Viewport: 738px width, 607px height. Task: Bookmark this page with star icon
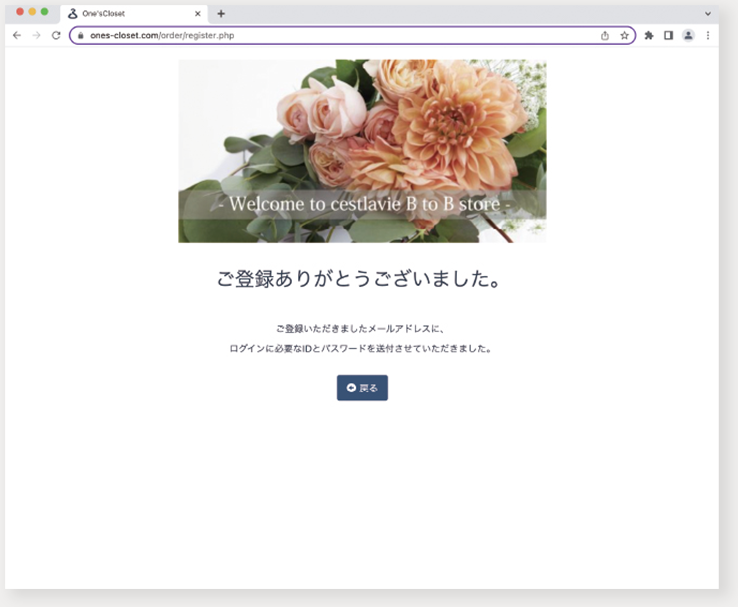pos(624,35)
